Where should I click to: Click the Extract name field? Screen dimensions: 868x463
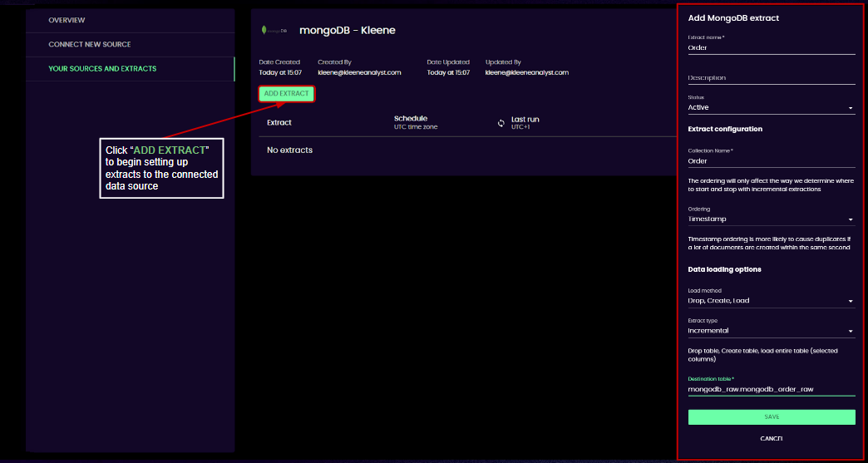click(772, 47)
